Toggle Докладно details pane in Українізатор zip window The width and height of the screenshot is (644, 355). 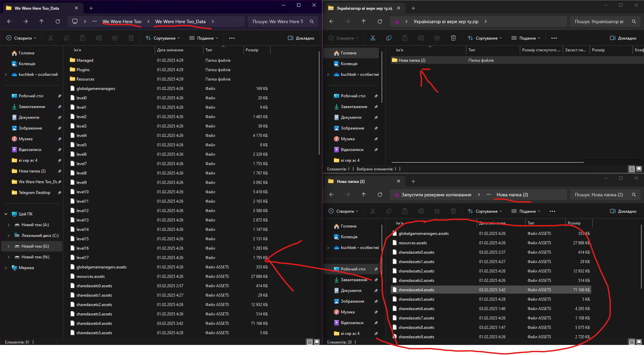click(623, 38)
